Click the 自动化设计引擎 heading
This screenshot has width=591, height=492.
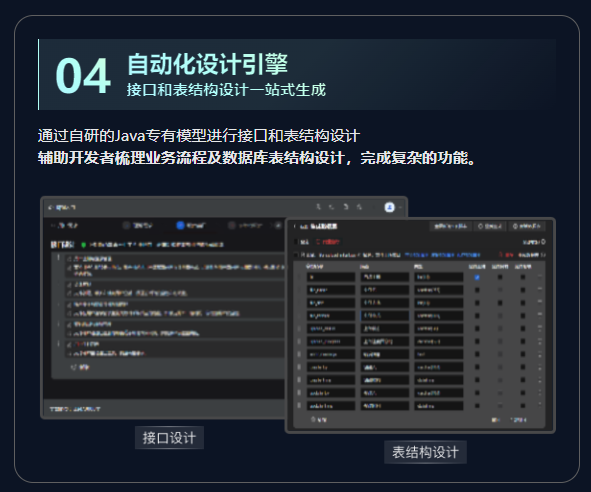click(207, 64)
